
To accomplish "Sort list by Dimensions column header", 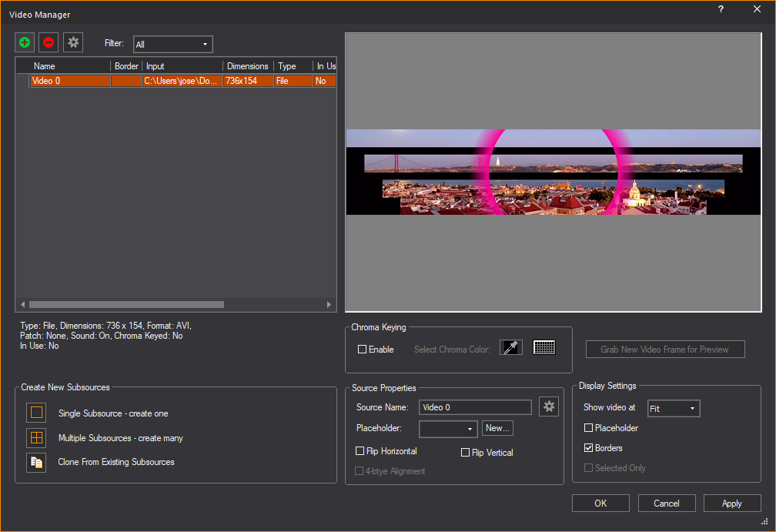I will pyautogui.click(x=247, y=66).
